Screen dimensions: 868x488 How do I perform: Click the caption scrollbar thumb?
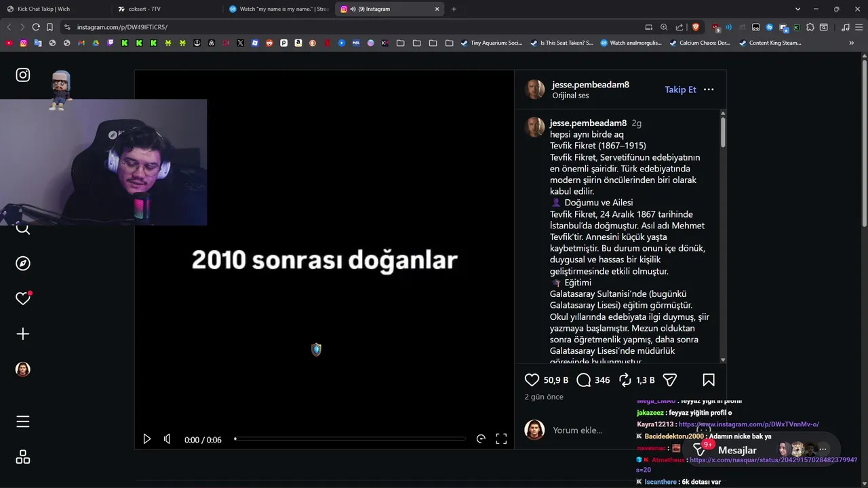(723, 132)
